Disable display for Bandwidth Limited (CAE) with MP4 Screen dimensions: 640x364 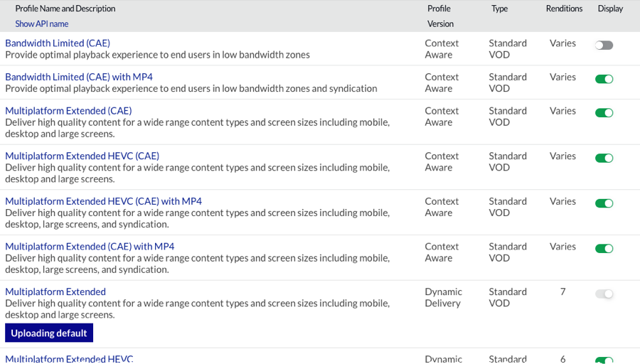(x=604, y=79)
